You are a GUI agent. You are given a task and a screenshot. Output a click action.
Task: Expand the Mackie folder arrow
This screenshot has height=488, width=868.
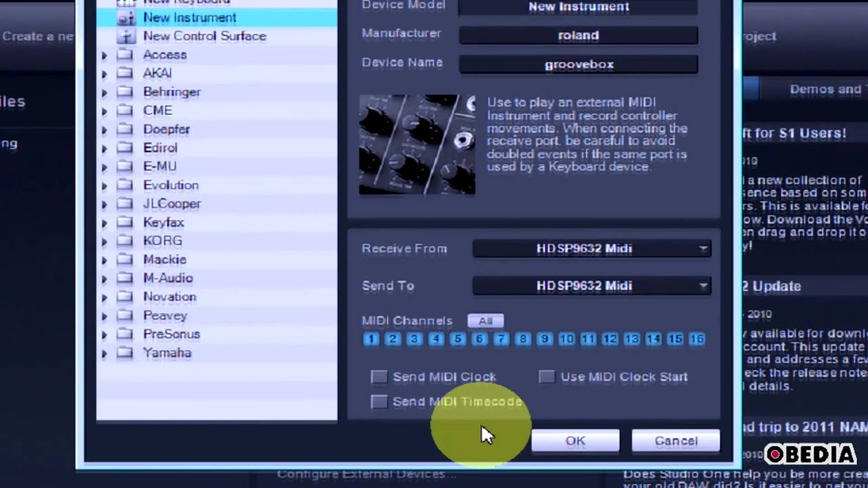pyautogui.click(x=104, y=260)
